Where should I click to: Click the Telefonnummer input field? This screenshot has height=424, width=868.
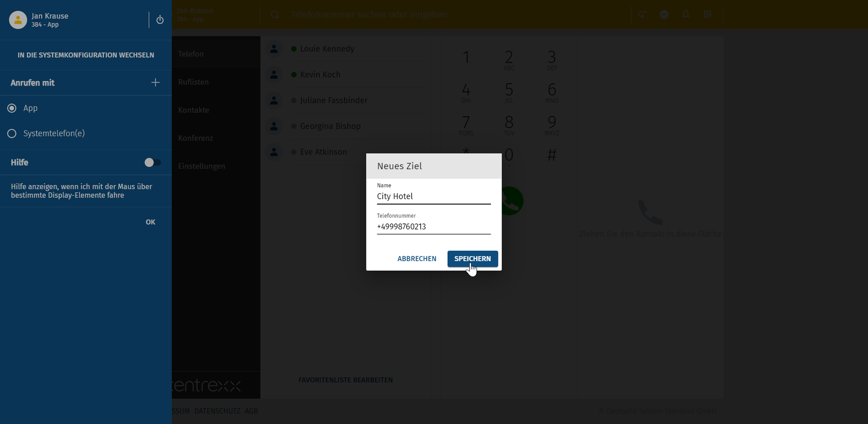click(x=433, y=227)
